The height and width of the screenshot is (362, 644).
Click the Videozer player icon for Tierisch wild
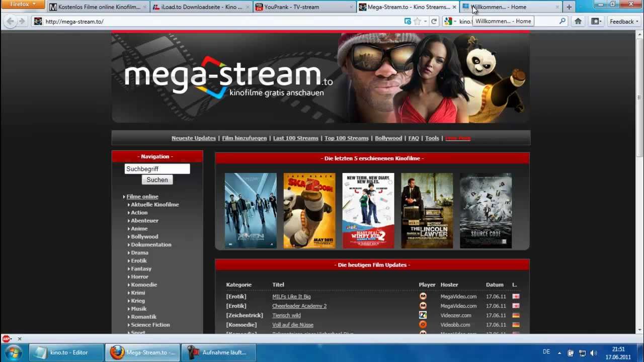[423, 315]
